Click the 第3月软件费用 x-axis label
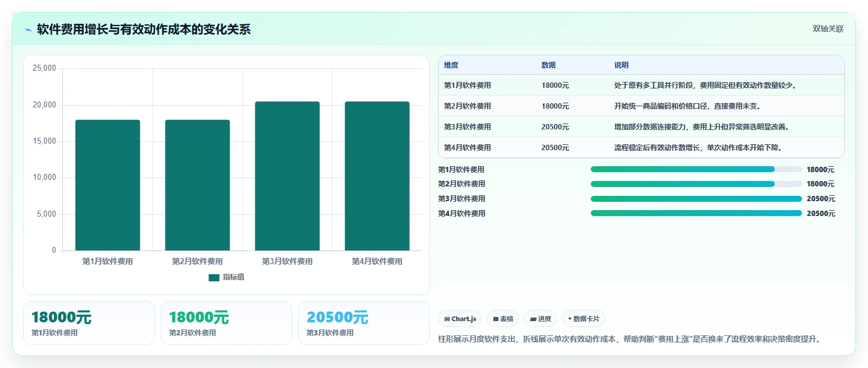868x368 pixels. pos(287,261)
